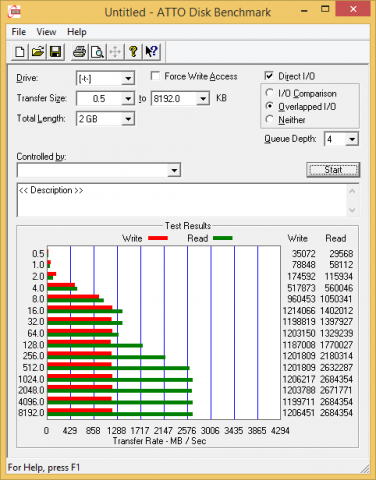Close the ATTO Disk Benchmark window

click(353, 9)
